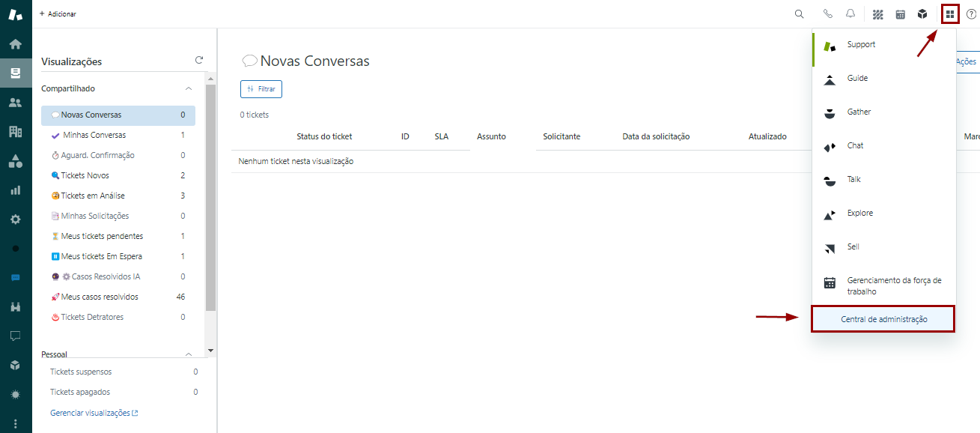
Task: Select Guide in the products menu
Action: click(x=857, y=79)
